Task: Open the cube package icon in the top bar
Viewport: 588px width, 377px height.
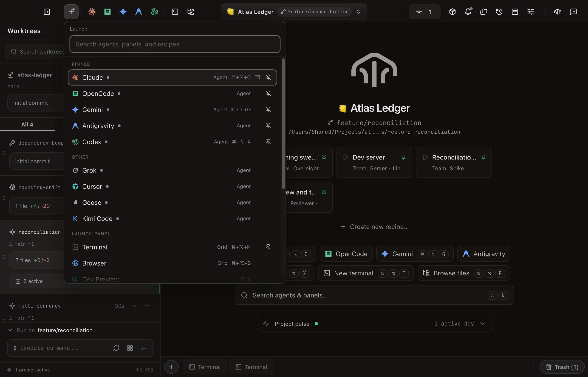Action: click(x=452, y=12)
